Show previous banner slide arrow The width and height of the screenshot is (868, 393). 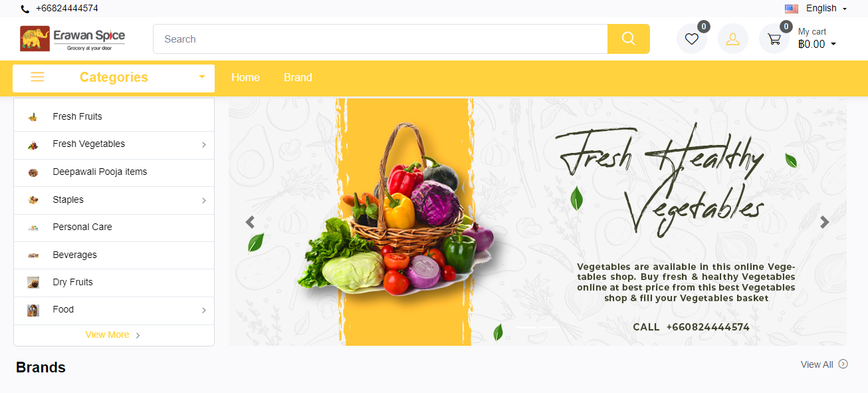250,222
